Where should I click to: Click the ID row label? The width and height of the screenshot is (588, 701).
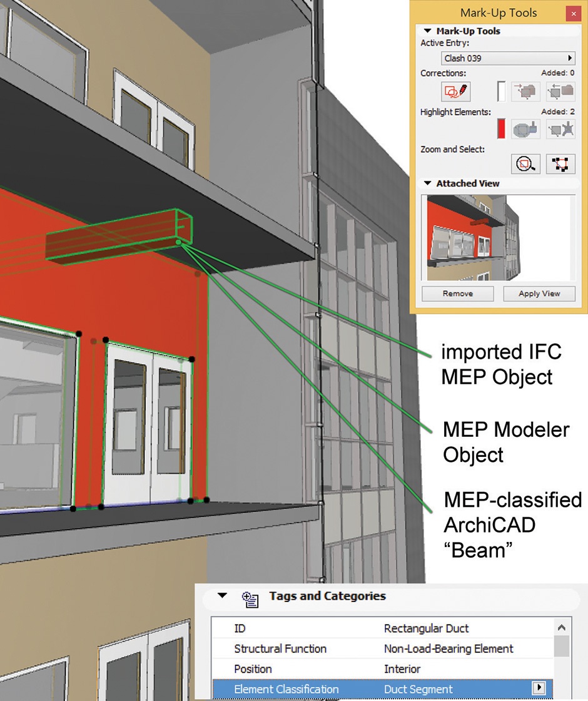tap(240, 628)
